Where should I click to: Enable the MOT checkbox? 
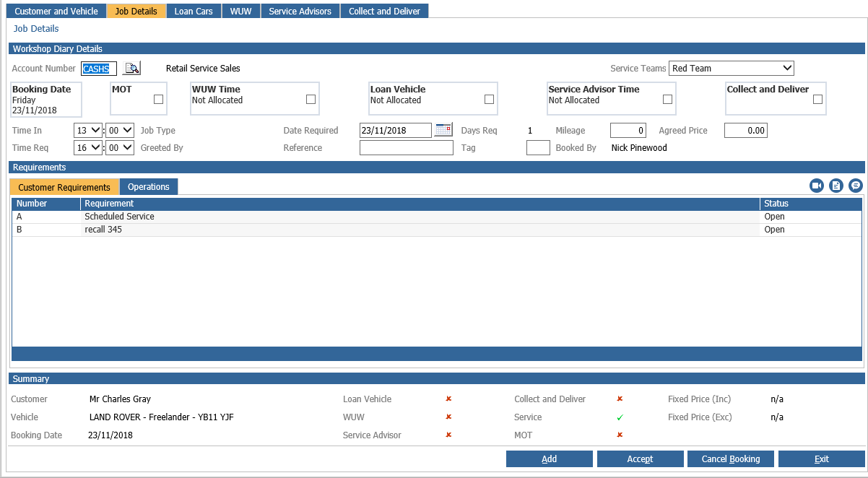pyautogui.click(x=158, y=98)
